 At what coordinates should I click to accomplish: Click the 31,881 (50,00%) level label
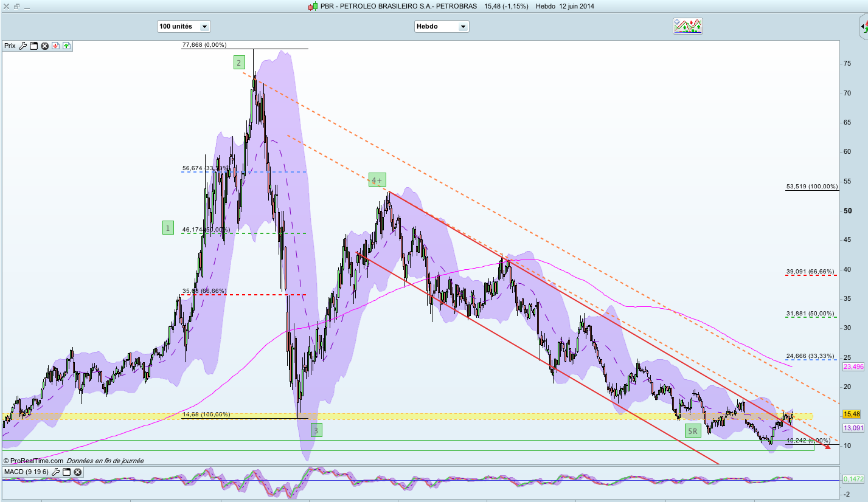pos(810,314)
